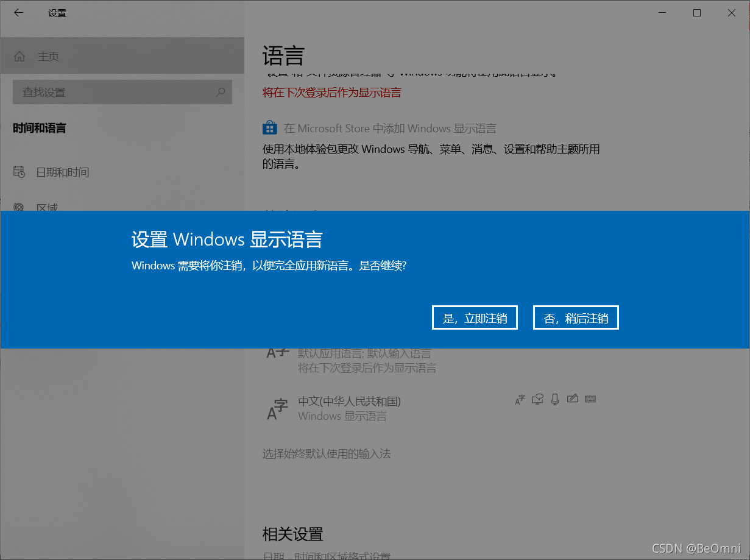The height and width of the screenshot is (560, 750).
Task: Click the search magnifier icon
Action: (x=221, y=92)
